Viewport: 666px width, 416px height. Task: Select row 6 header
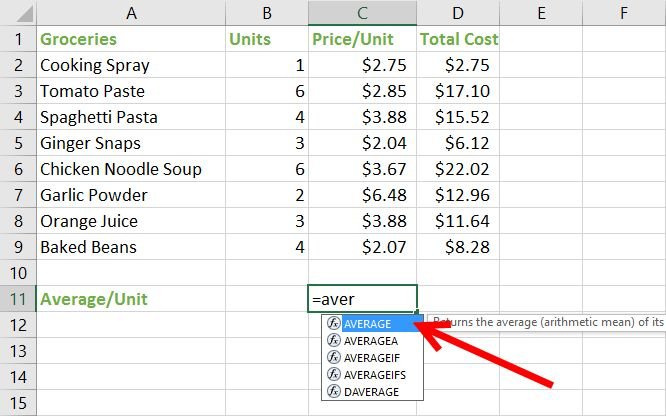coord(18,169)
